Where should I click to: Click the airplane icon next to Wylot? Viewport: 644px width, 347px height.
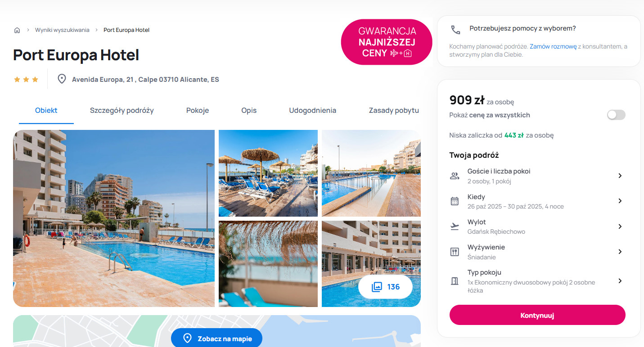click(455, 227)
